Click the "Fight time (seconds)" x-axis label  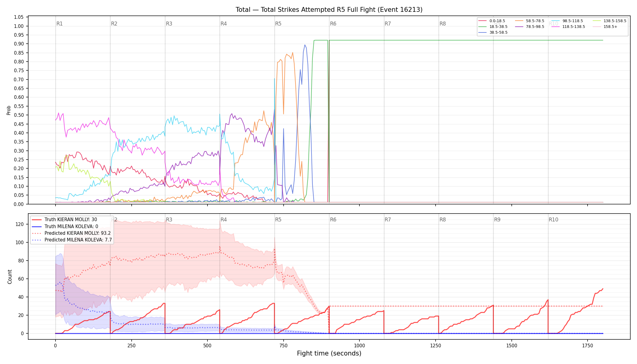329,353
